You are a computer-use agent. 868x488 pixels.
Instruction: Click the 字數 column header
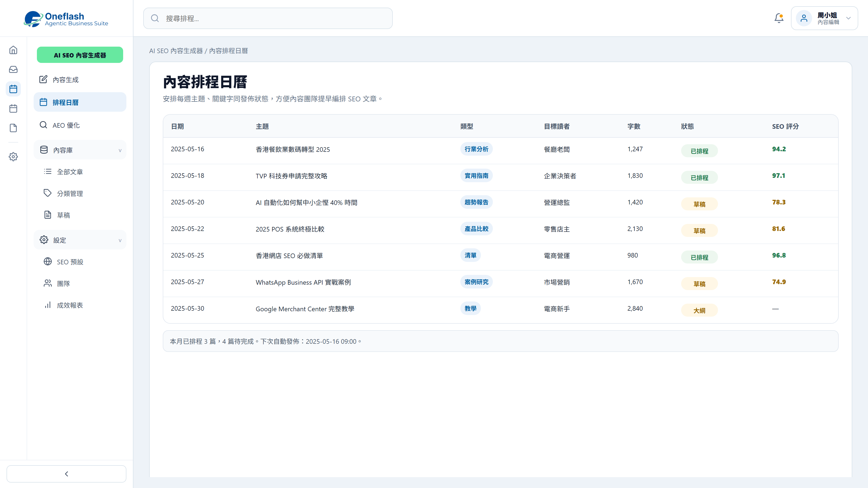point(634,126)
